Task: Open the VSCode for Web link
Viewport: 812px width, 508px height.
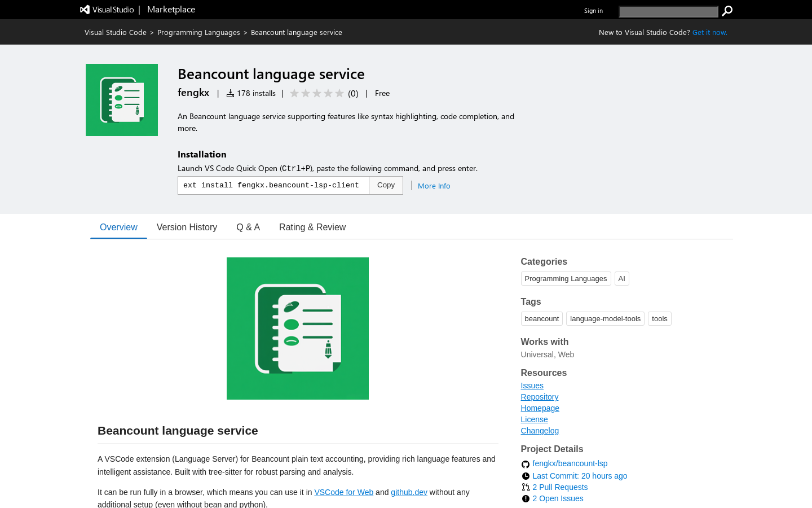Action: coord(343,492)
